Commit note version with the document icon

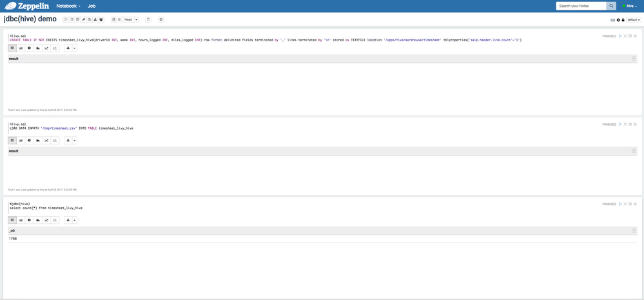coord(113,19)
